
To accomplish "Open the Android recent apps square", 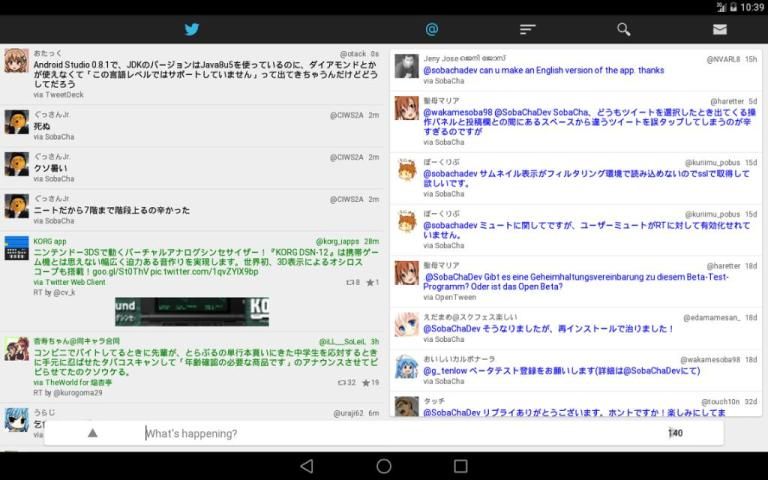I will click(x=460, y=466).
